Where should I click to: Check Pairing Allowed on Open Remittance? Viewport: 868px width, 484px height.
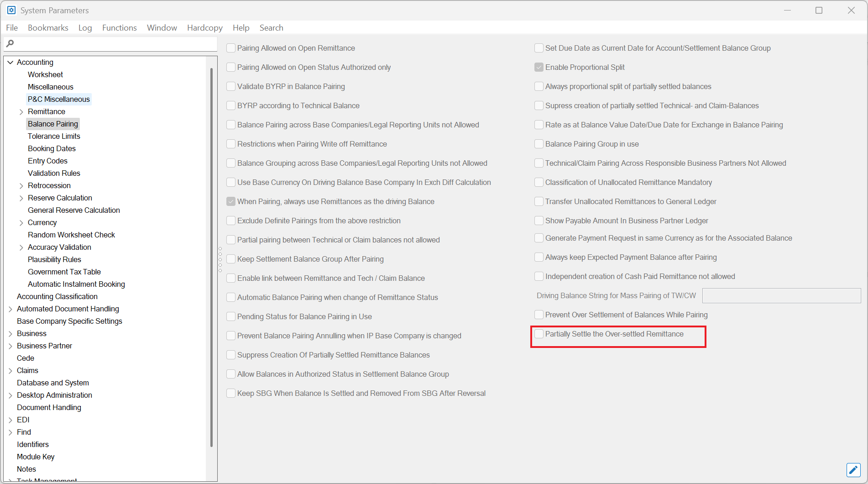[231, 48]
